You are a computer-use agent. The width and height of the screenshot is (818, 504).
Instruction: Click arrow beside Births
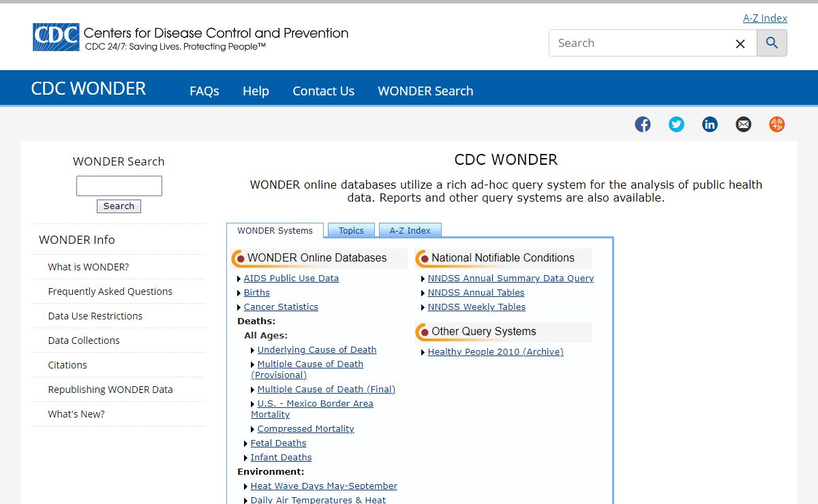pyautogui.click(x=239, y=293)
